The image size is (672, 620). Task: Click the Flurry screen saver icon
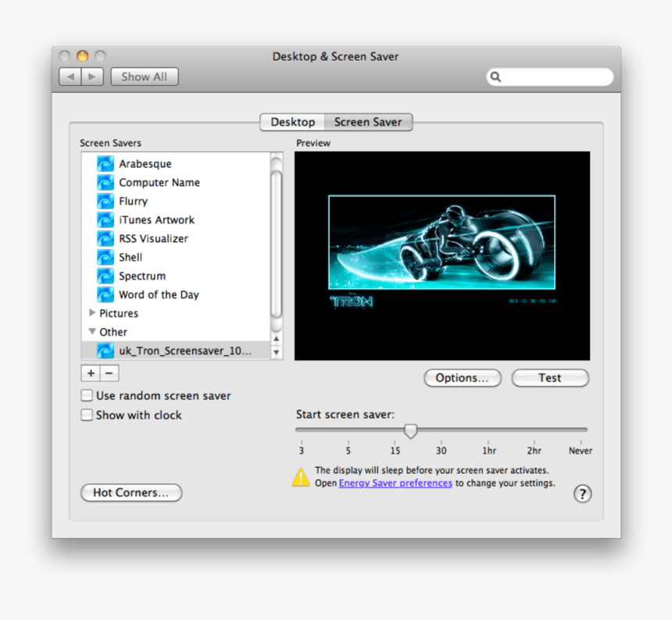pos(105,201)
